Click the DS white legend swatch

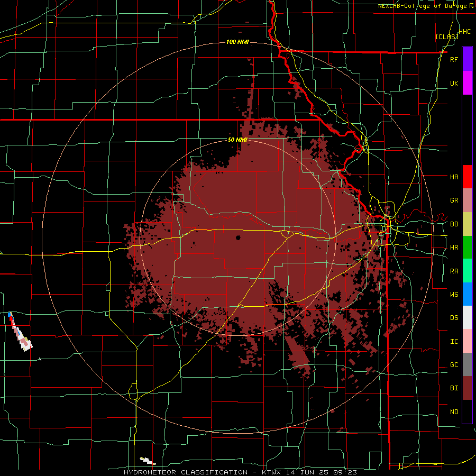pos(467,317)
